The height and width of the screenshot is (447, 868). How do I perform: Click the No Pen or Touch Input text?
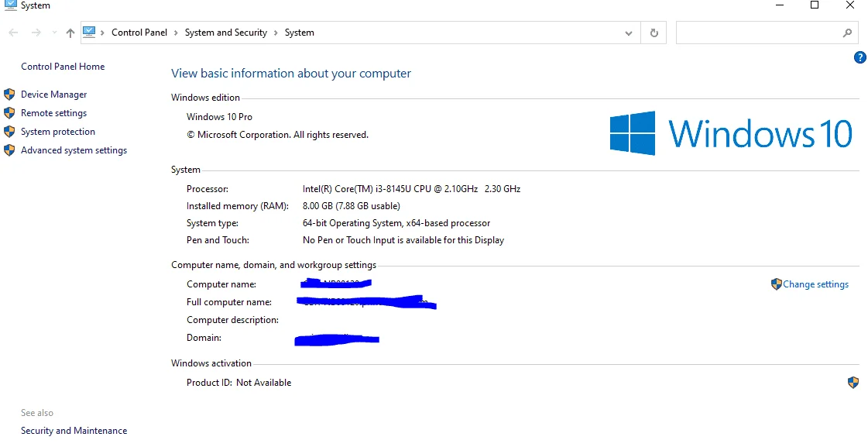[x=403, y=240]
